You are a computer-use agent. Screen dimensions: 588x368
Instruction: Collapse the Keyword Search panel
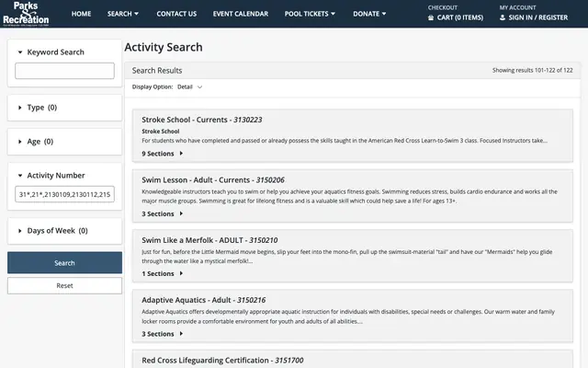tap(51, 52)
